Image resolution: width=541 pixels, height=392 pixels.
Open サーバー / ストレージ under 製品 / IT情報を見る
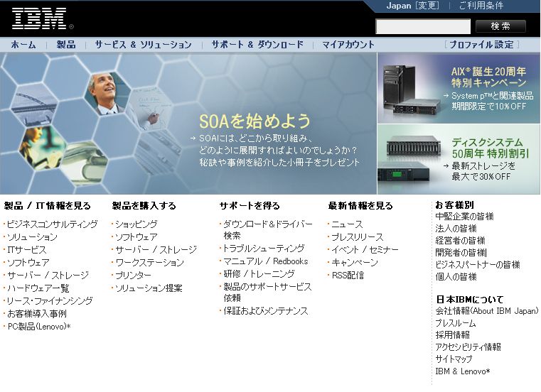click(x=48, y=276)
